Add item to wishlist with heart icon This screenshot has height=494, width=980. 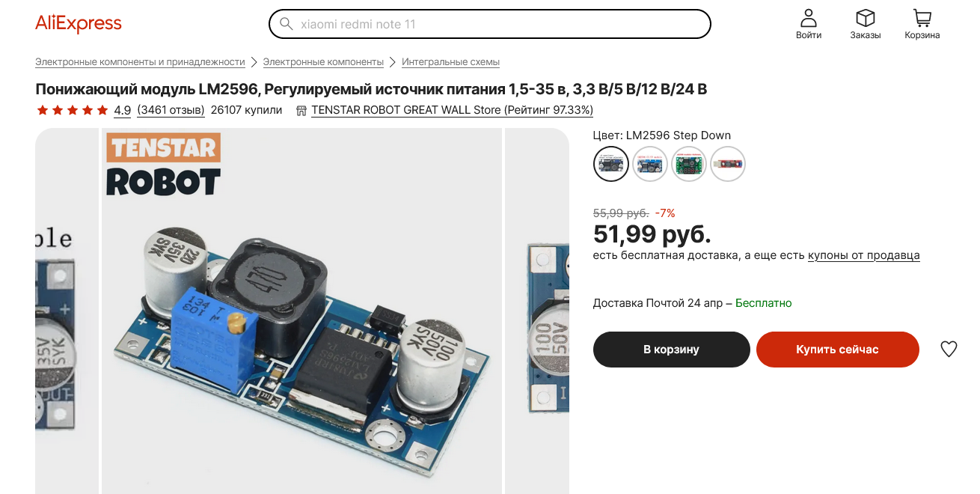tap(949, 349)
